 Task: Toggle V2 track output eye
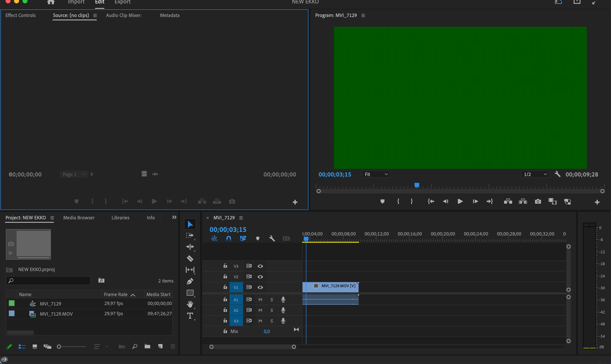click(260, 277)
